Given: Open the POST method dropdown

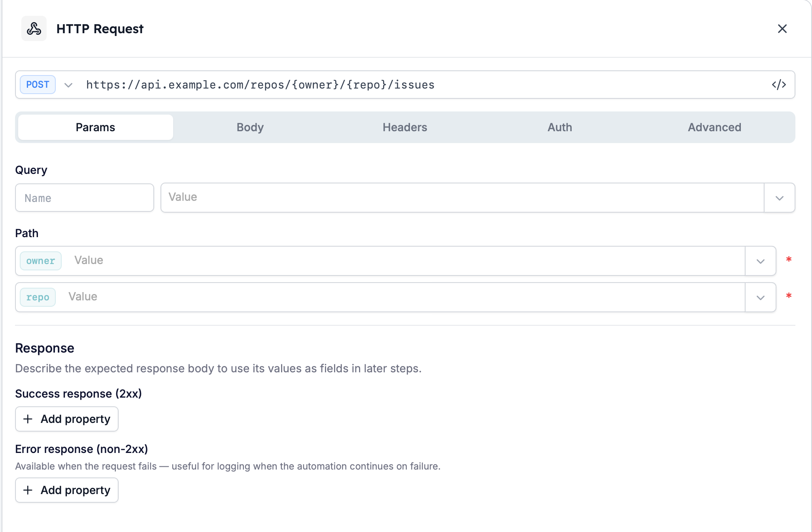Looking at the screenshot, I should [x=68, y=85].
